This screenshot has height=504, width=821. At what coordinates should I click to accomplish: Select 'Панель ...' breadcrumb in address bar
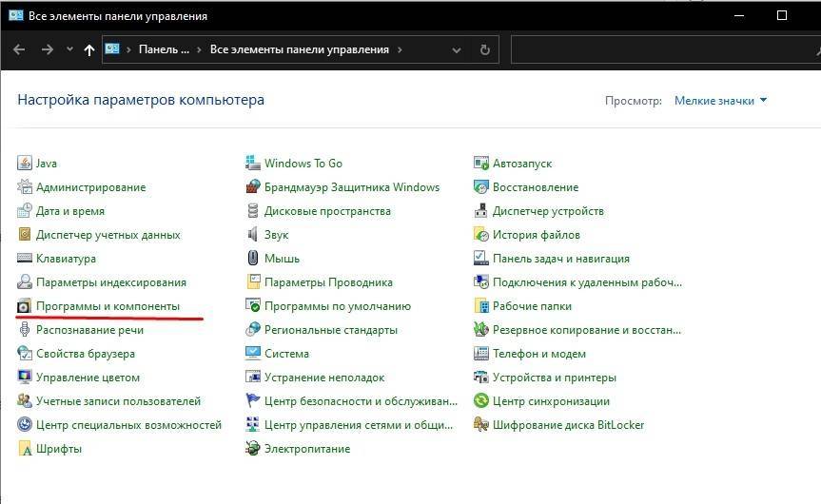coord(164,49)
